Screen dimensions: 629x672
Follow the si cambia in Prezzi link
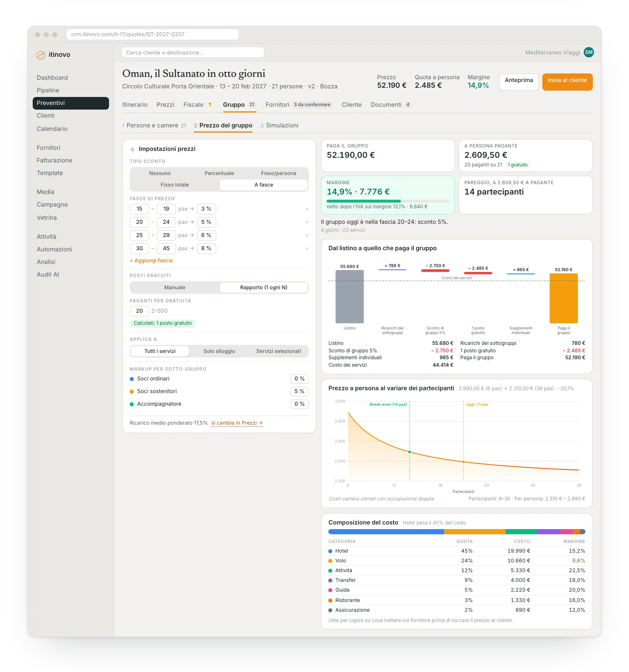237,423
